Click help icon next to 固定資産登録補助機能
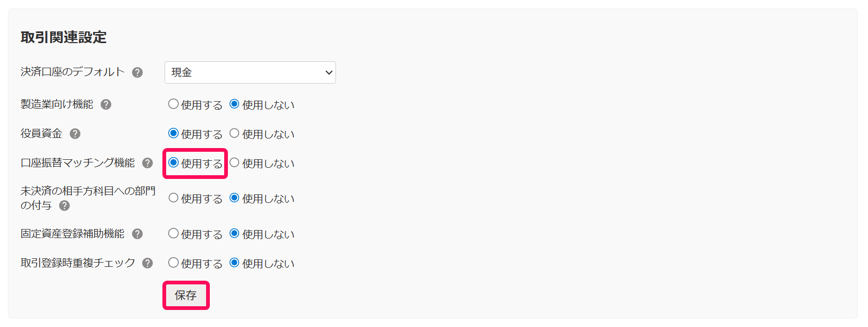Image resolution: width=868 pixels, height=327 pixels. 137,234
